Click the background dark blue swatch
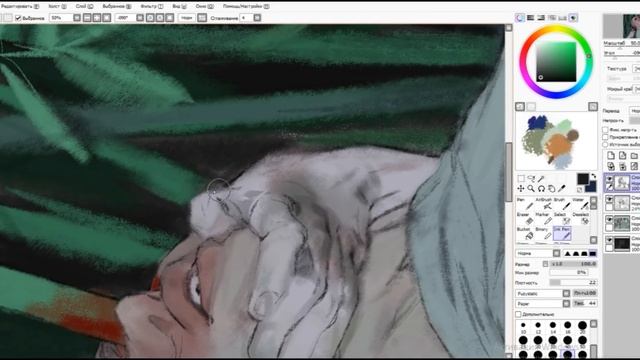The width and height of the screenshot is (640, 360). point(591,187)
